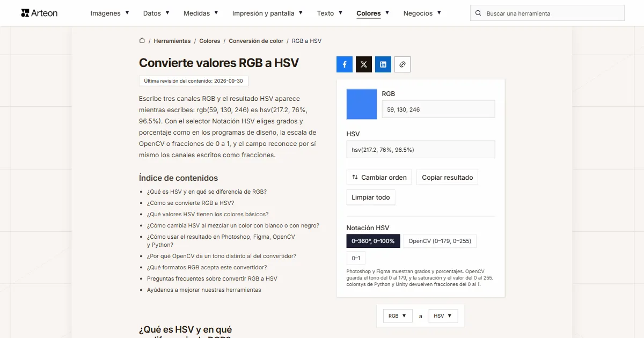644x338 pixels.
Task: Go to ¿Por qué OpenCV da un tono distinto?
Action: [x=222, y=256]
